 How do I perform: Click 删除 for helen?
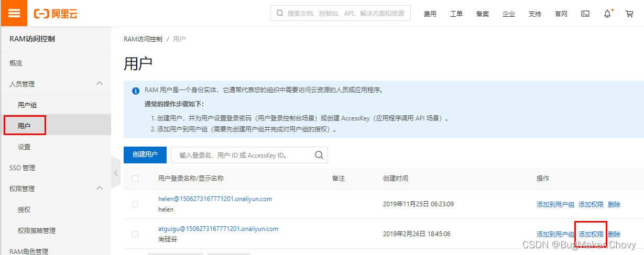[x=614, y=205]
